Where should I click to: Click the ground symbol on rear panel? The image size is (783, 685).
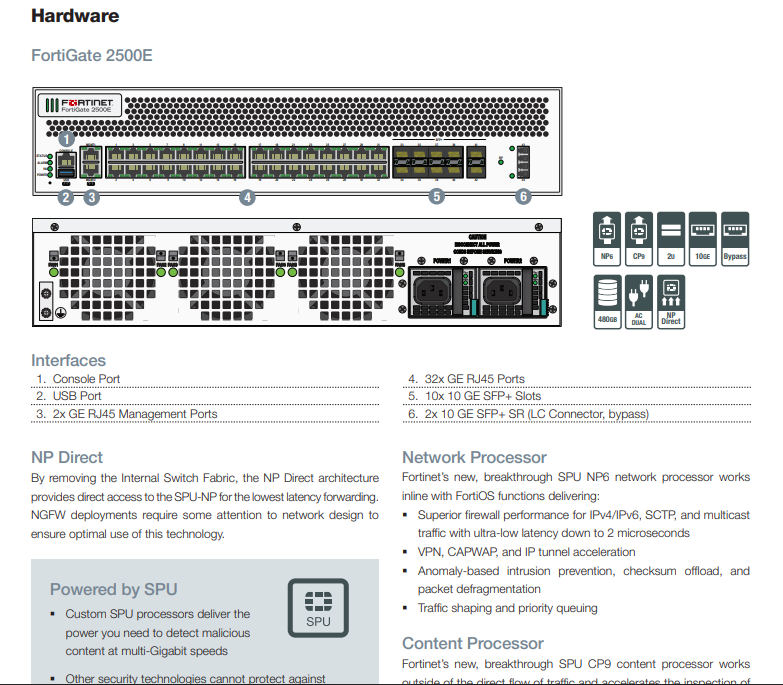click(60, 313)
